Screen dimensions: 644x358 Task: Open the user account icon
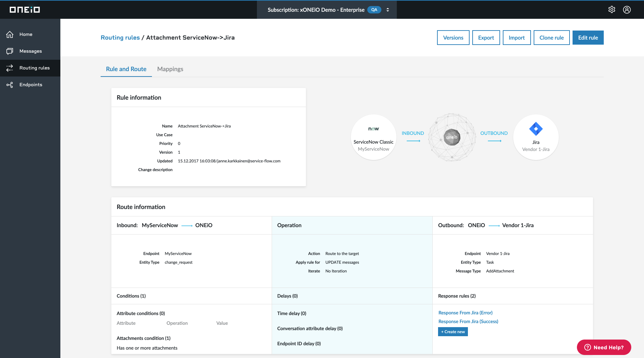pyautogui.click(x=627, y=10)
